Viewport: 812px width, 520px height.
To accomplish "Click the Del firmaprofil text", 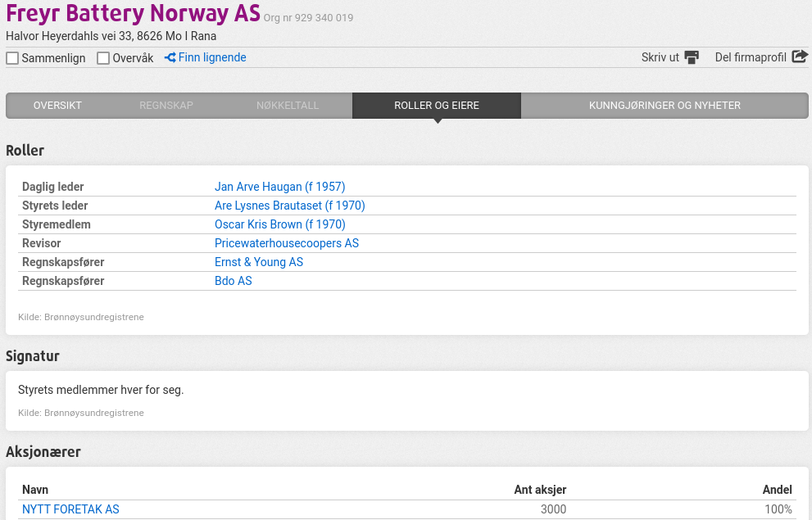I will point(750,58).
